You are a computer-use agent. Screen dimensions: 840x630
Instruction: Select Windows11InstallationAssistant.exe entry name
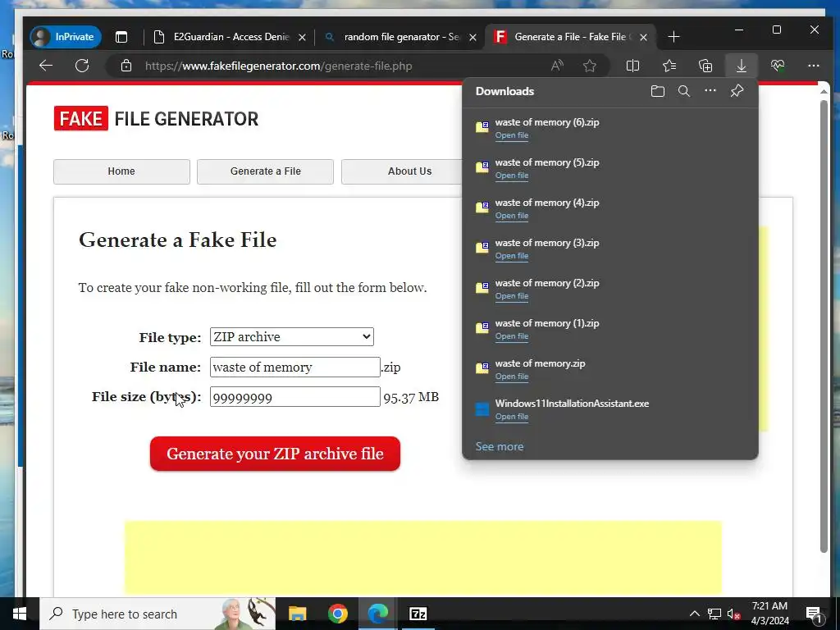572,404
